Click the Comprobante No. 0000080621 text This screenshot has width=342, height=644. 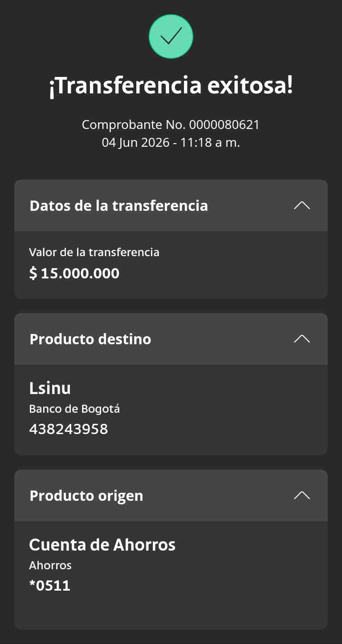click(171, 125)
